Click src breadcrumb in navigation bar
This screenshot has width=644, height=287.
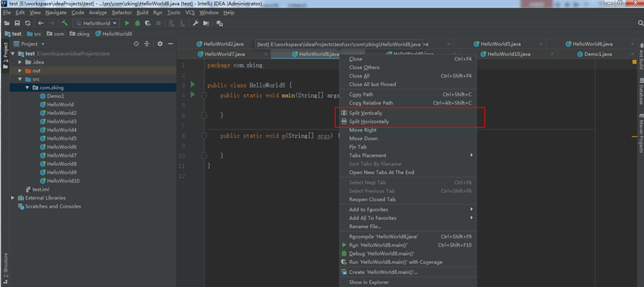34,34
